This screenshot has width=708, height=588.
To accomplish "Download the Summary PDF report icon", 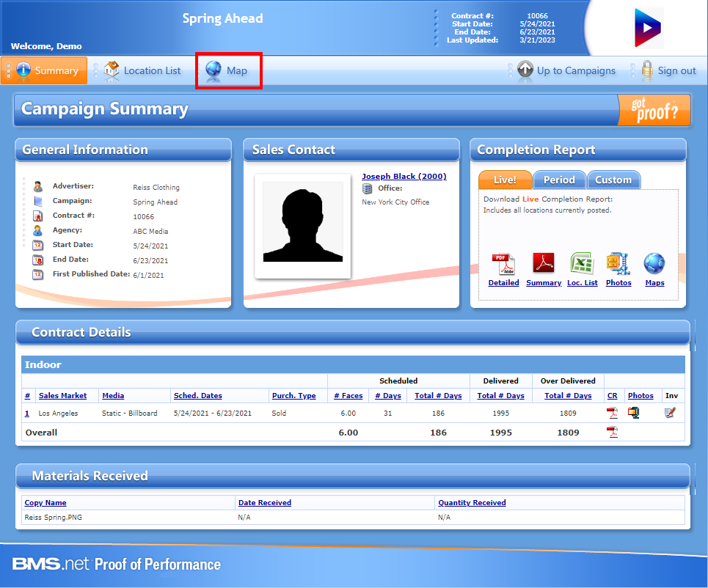I will [544, 264].
